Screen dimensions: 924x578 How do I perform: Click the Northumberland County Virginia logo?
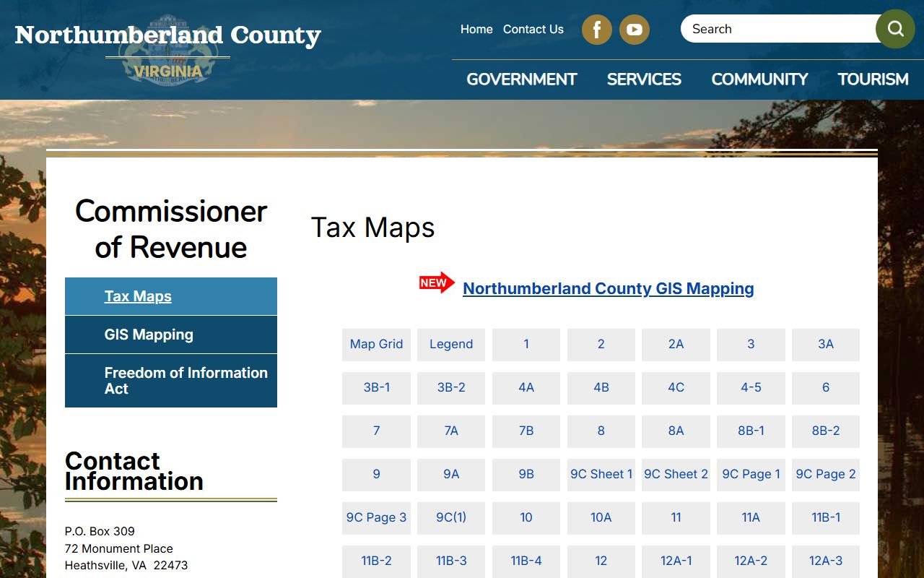click(x=167, y=49)
